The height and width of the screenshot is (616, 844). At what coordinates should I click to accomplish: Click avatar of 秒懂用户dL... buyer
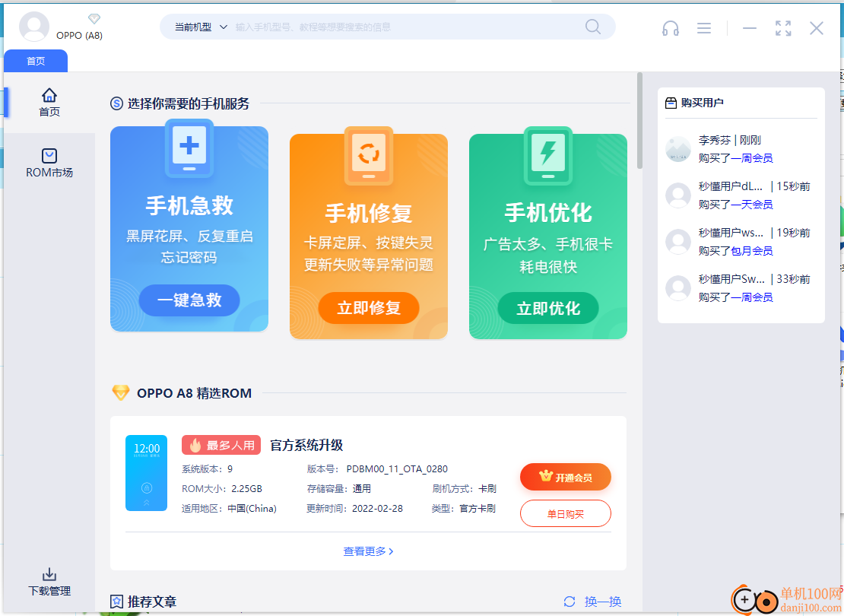pos(678,195)
